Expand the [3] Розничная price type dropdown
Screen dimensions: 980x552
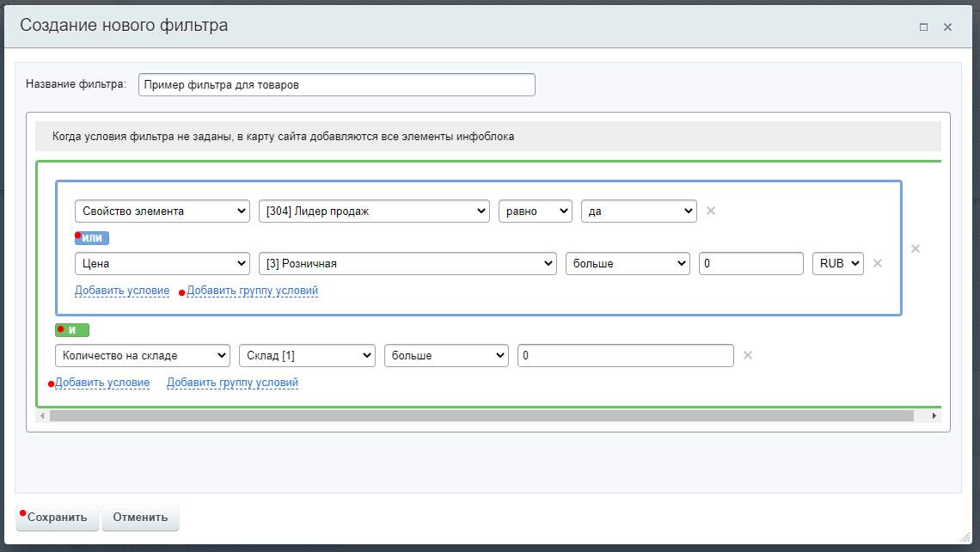pyautogui.click(x=407, y=264)
